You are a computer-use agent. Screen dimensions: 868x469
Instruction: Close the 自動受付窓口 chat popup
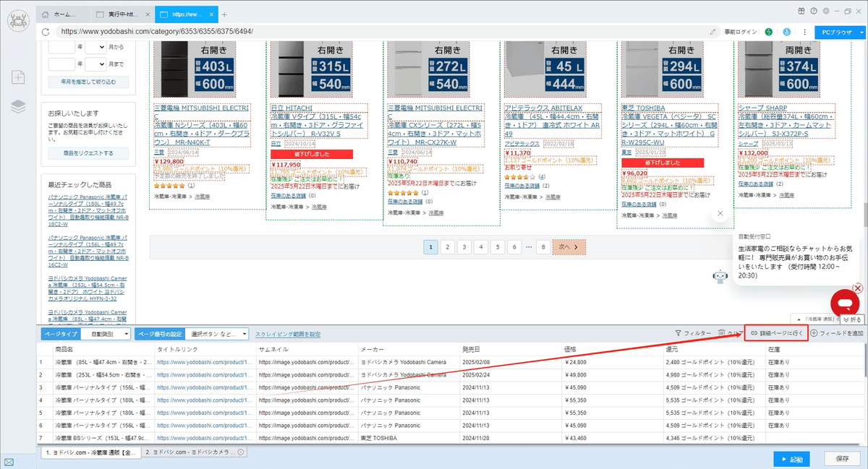pos(719,214)
